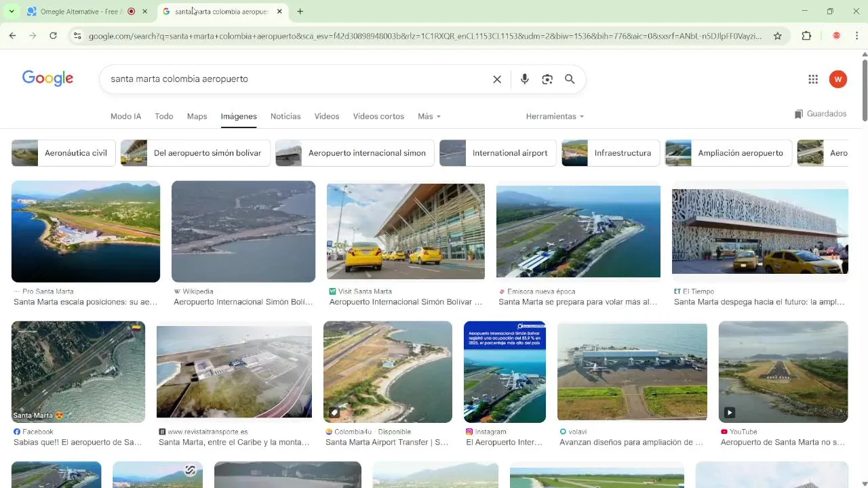Open the YouTube runway video thumbnail

[783, 372]
